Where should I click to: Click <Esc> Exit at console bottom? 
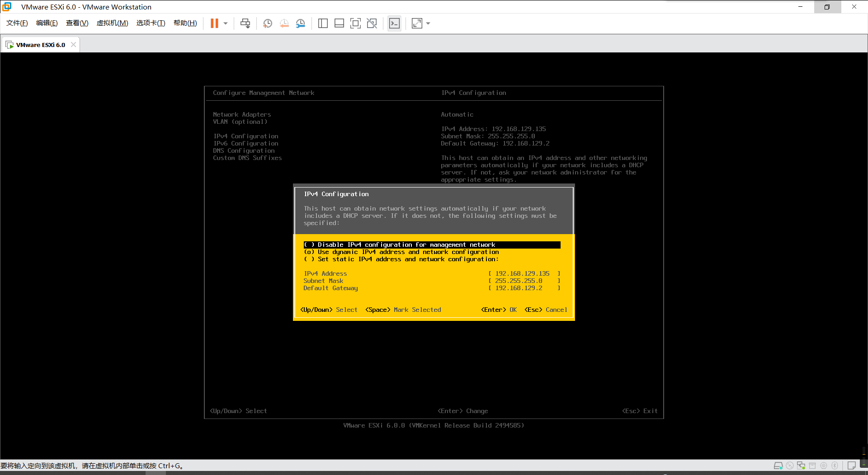pyautogui.click(x=640, y=411)
